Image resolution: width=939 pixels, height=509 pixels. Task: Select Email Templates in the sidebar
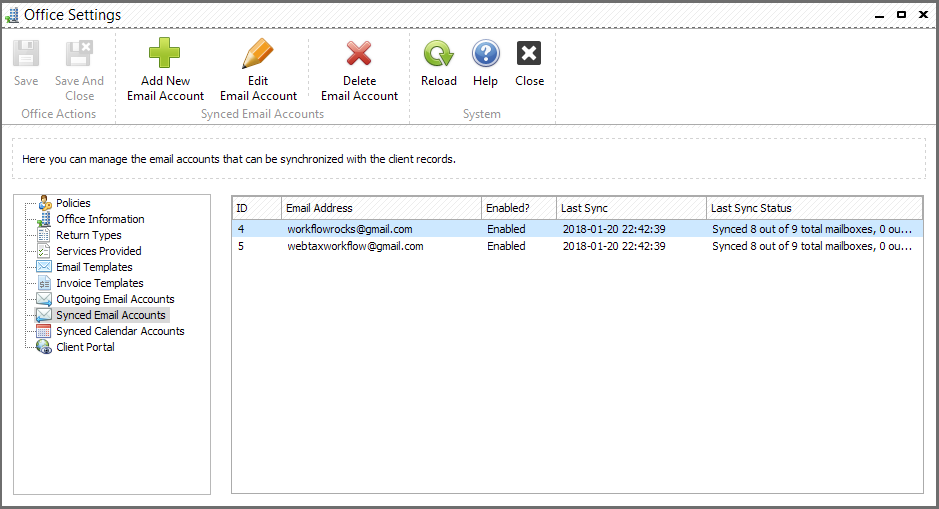(x=94, y=267)
